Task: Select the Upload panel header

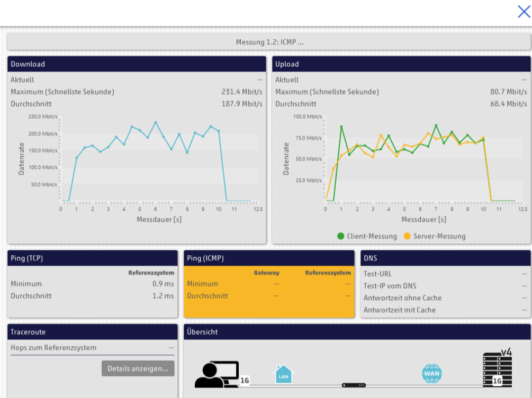Action: tap(401, 64)
